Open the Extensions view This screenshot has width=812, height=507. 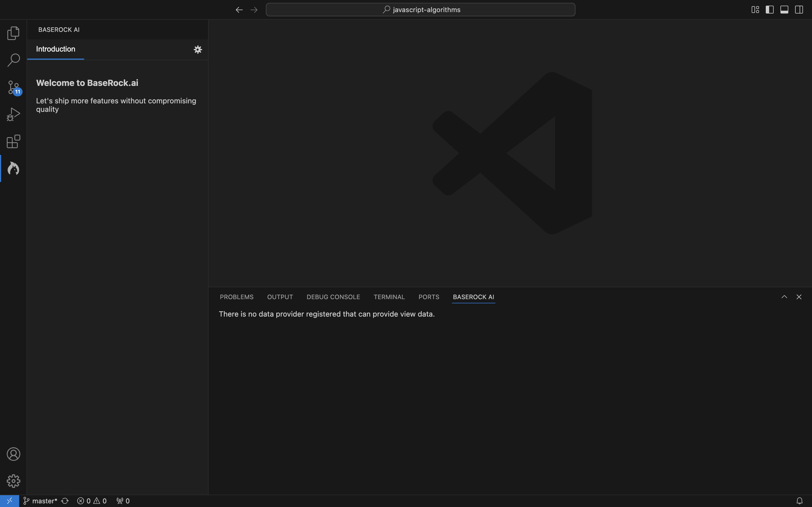pyautogui.click(x=14, y=141)
